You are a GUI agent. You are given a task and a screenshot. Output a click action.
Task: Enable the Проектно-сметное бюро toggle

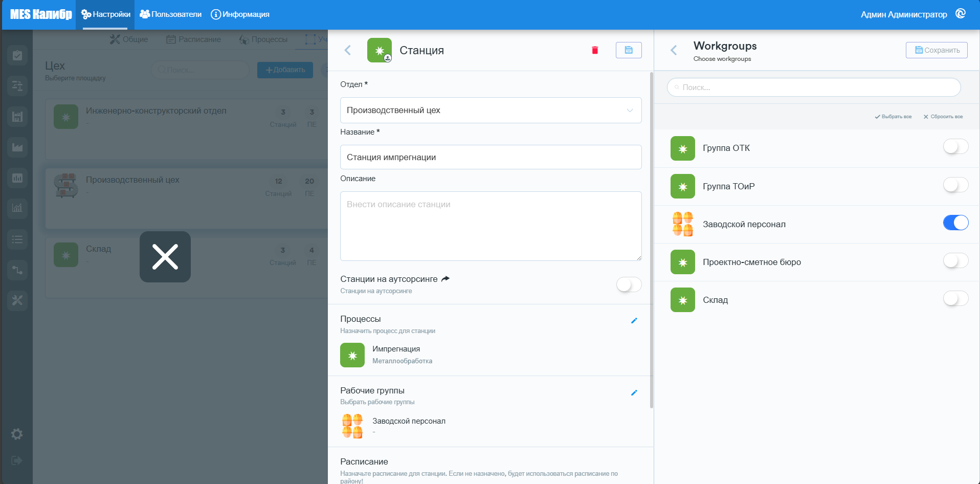click(x=955, y=260)
